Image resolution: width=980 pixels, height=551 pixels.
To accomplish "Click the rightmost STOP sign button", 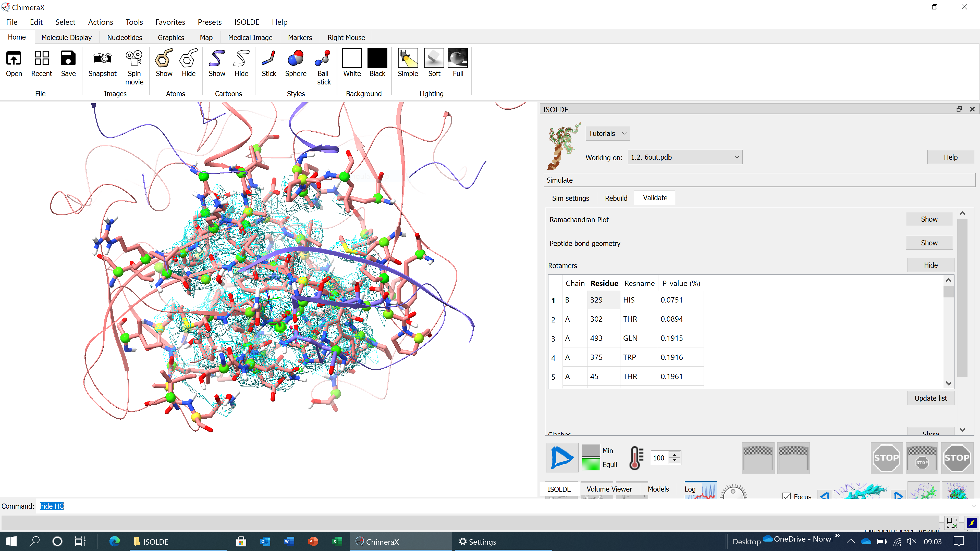I will [957, 457].
